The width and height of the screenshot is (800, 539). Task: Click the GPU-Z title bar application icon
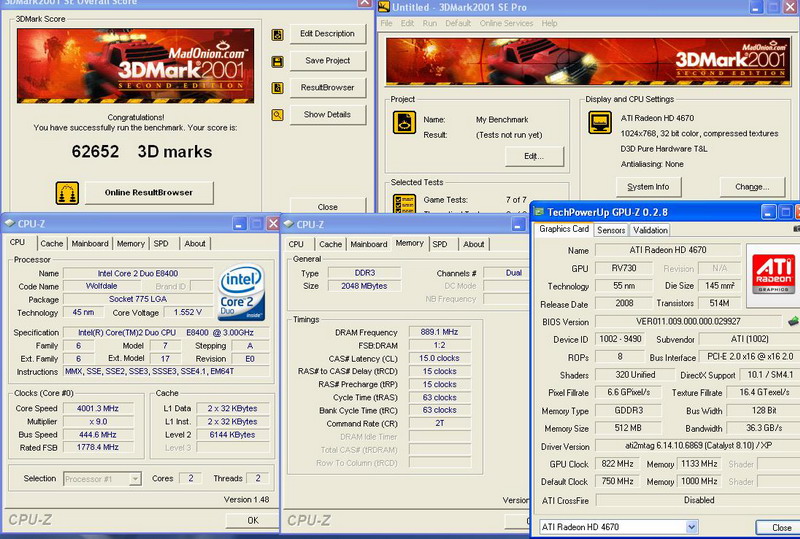click(539, 212)
